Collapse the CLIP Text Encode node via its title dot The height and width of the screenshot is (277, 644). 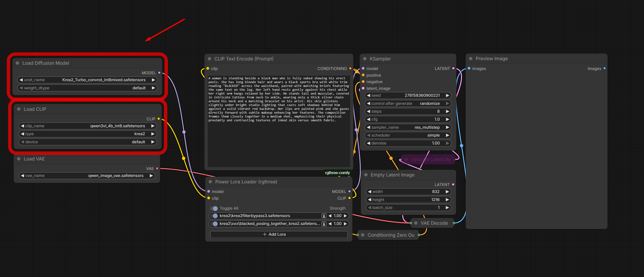209,59
